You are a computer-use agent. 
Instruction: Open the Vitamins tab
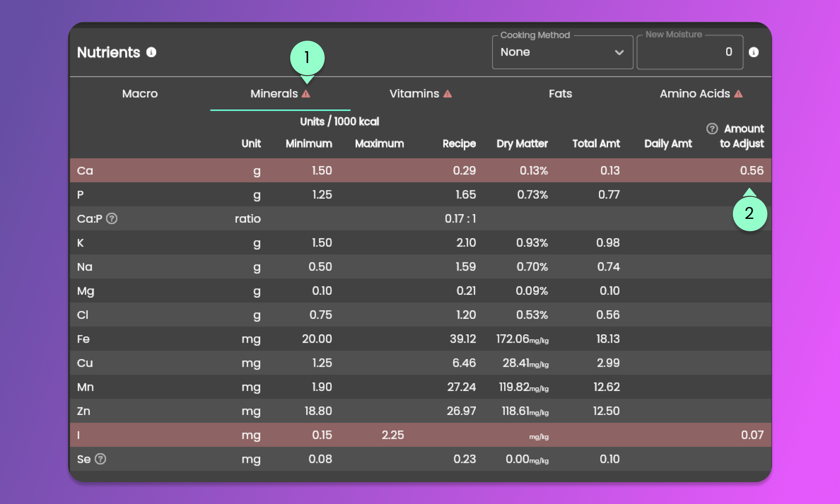(x=414, y=94)
